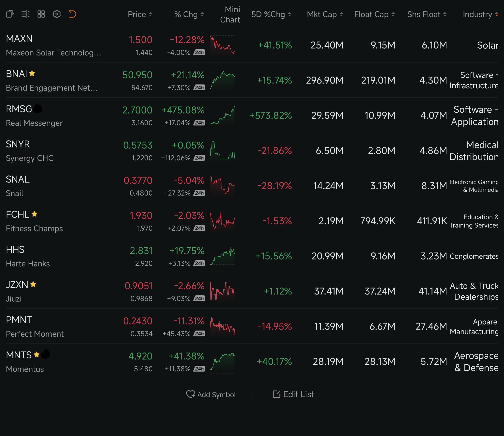The image size is (504, 436).
Task: Click the 24h badge in RMSG row
Action: (199, 123)
